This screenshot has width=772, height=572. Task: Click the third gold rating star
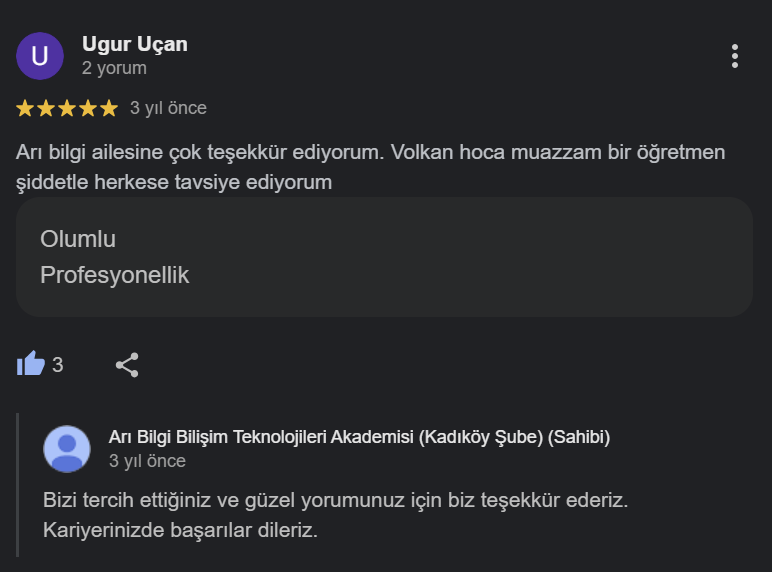[67, 108]
